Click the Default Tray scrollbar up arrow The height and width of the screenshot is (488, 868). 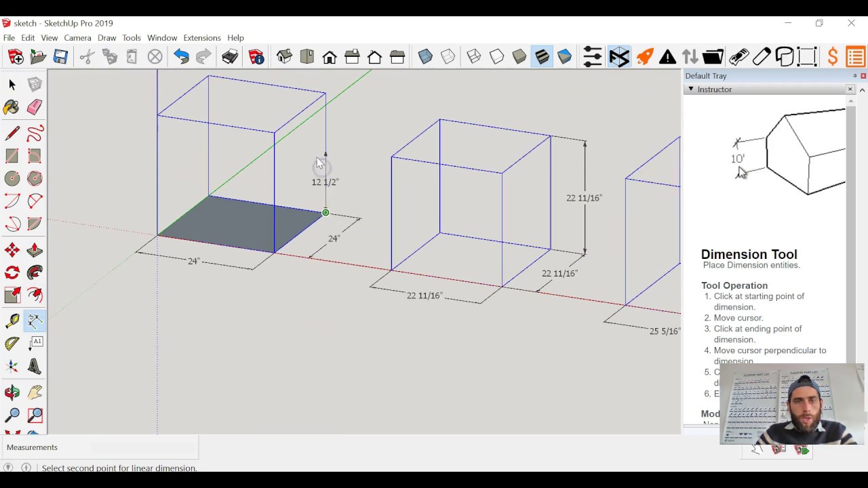(862, 89)
